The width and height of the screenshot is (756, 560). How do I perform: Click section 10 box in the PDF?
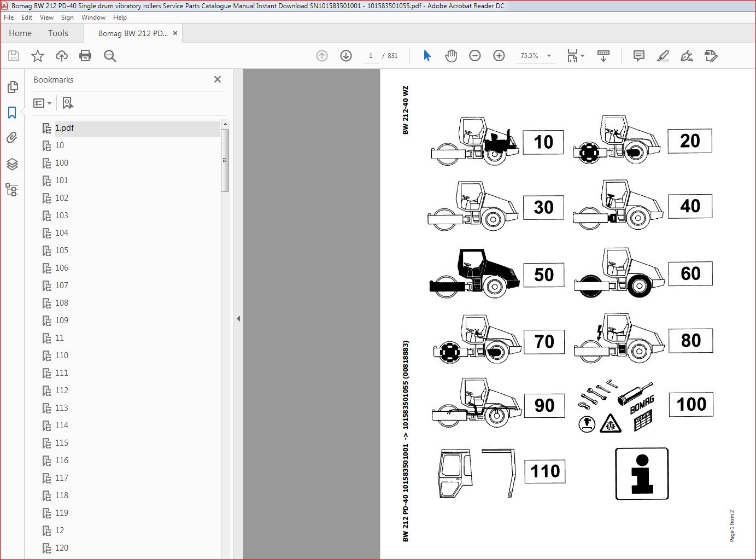543,142
